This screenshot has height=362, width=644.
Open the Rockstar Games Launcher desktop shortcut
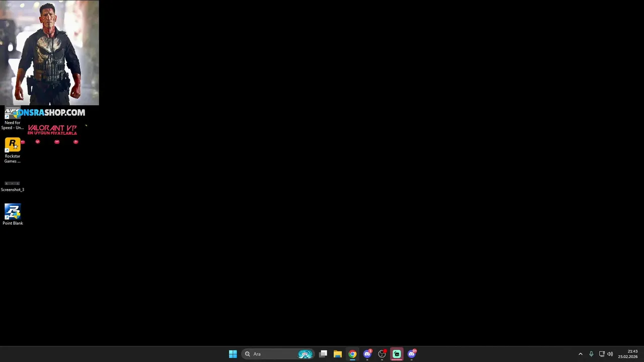click(x=12, y=150)
